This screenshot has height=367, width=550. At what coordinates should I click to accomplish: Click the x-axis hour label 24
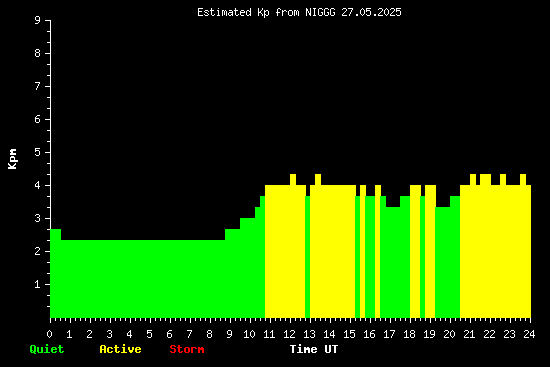pos(529,334)
